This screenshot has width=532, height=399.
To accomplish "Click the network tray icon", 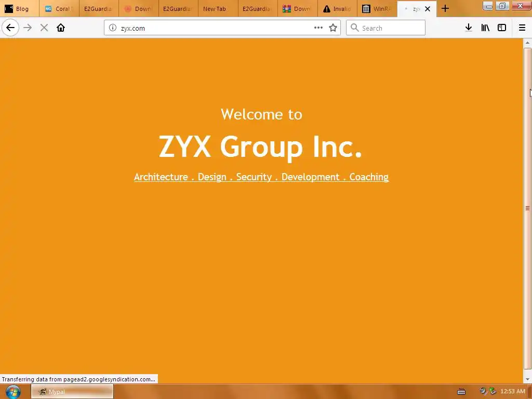I will pos(493,392).
